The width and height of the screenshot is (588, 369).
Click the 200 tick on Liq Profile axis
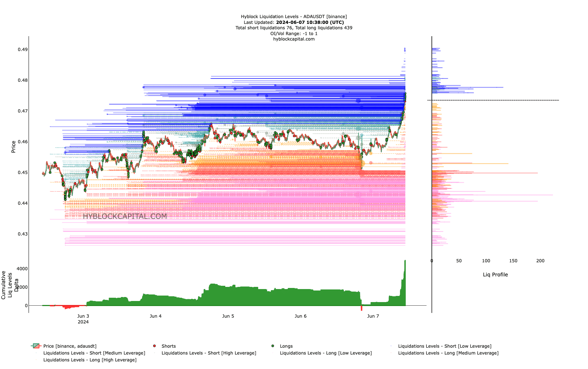(540, 261)
